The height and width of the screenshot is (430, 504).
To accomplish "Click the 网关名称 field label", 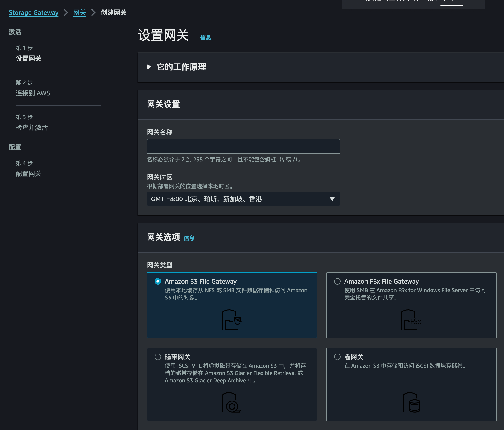I will click(x=159, y=132).
